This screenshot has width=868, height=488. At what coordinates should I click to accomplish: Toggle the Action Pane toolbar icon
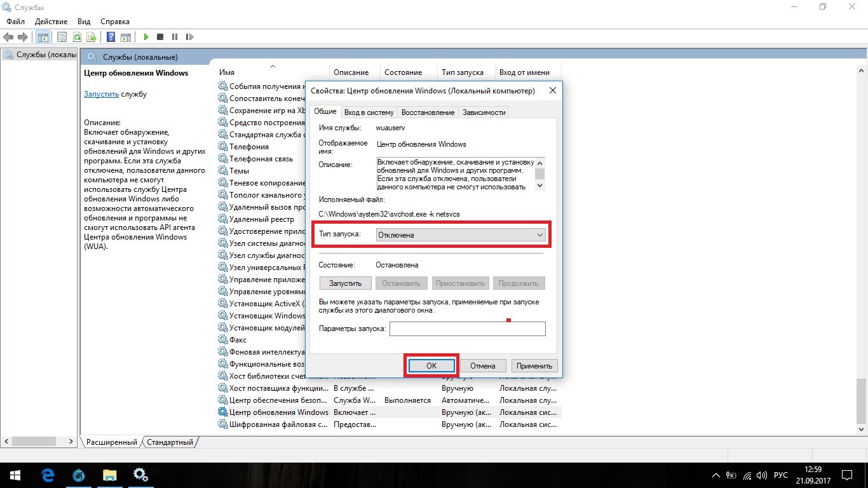[126, 37]
